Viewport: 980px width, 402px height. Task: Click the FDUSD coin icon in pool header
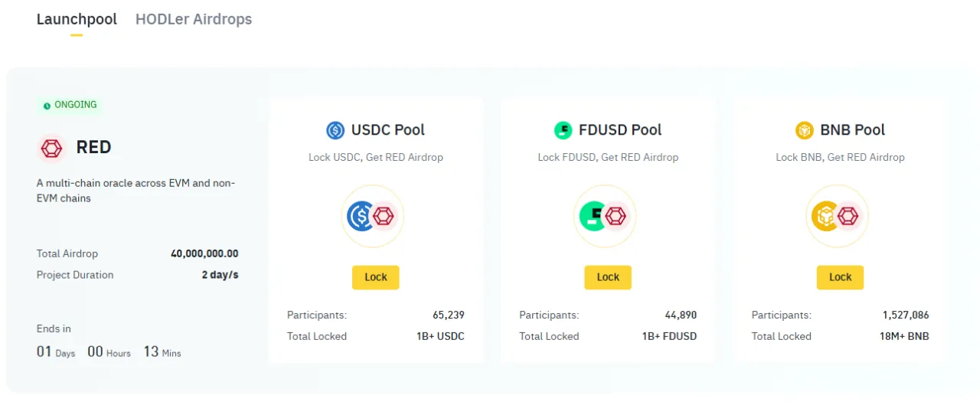coord(563,130)
